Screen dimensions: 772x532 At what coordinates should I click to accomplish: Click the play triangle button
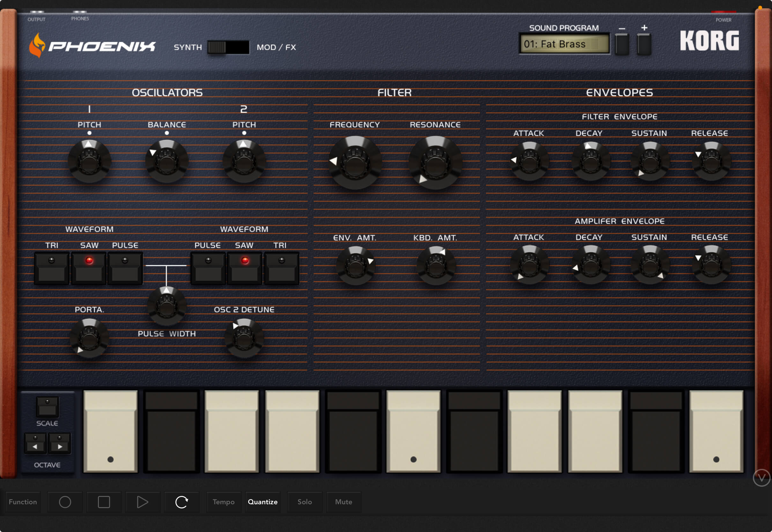coord(143,502)
